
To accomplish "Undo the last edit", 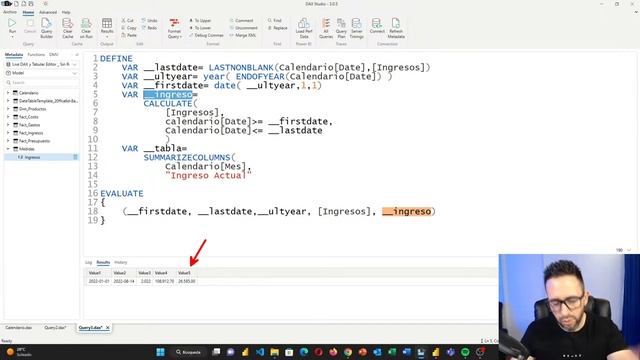I will pyautogui.click(x=149, y=20).
